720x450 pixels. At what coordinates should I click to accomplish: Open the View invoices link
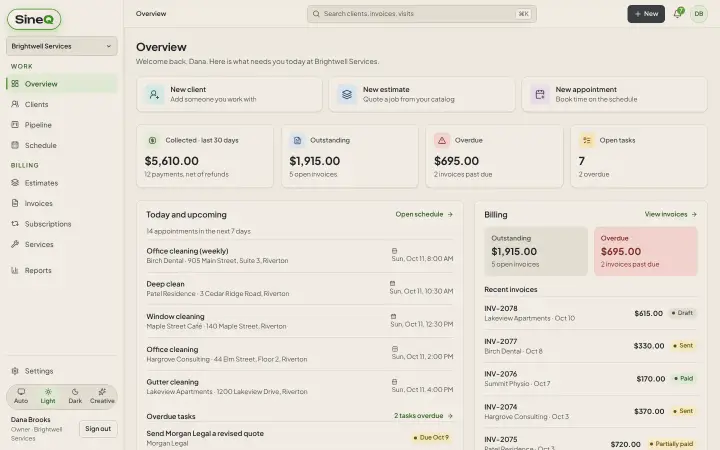671,214
